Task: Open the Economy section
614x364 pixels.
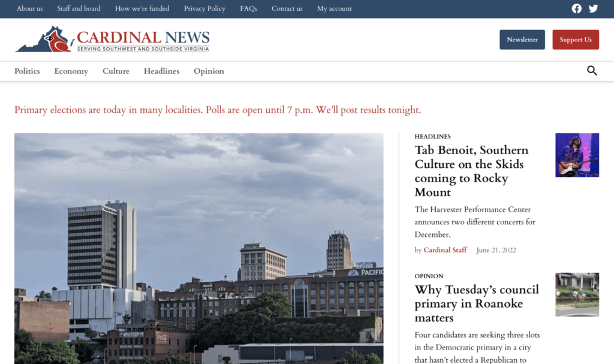Action: click(x=71, y=71)
